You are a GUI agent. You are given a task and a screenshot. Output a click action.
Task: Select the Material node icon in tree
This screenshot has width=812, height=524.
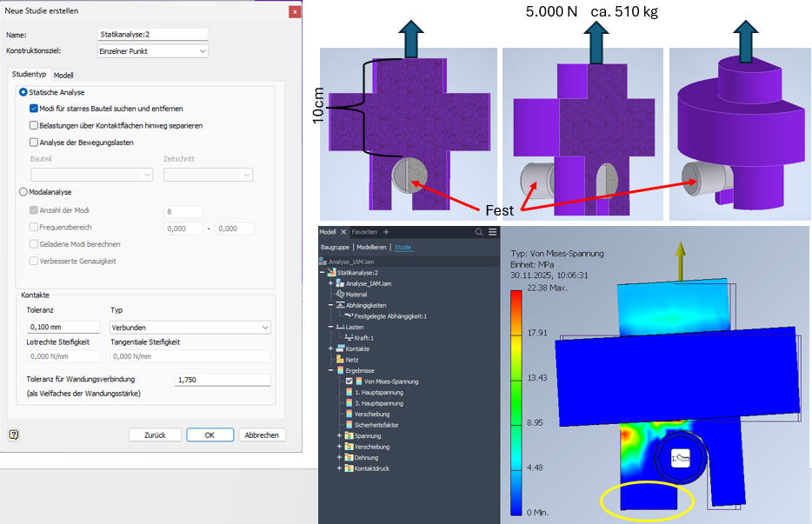click(339, 295)
